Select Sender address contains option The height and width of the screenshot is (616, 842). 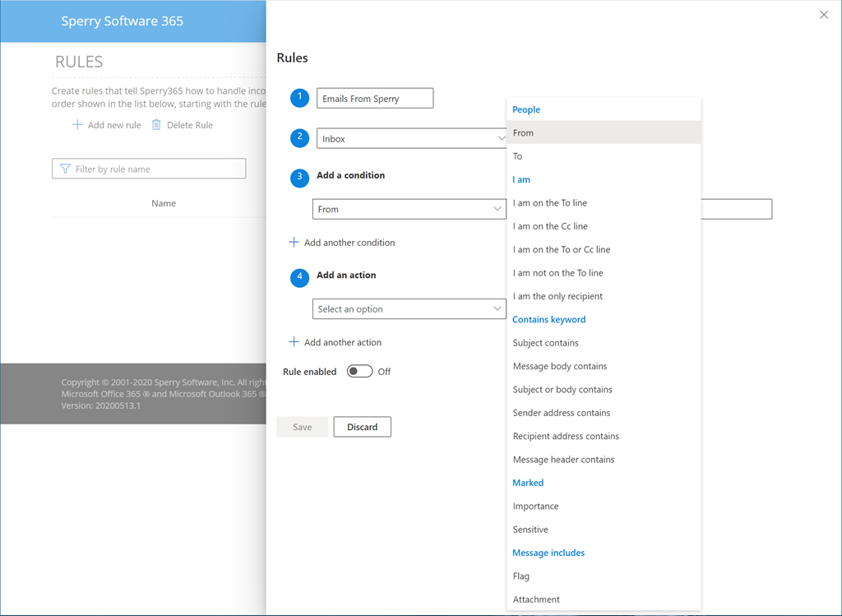pos(604,413)
